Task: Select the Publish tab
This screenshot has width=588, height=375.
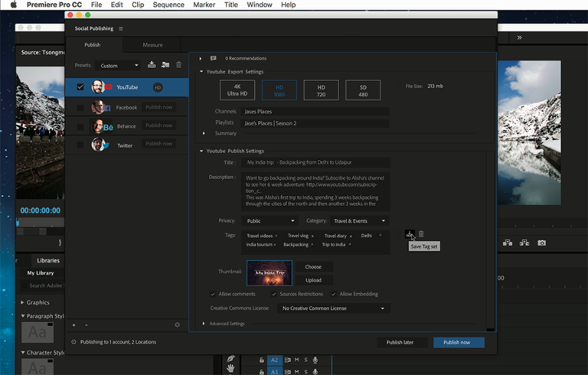Action: point(92,44)
